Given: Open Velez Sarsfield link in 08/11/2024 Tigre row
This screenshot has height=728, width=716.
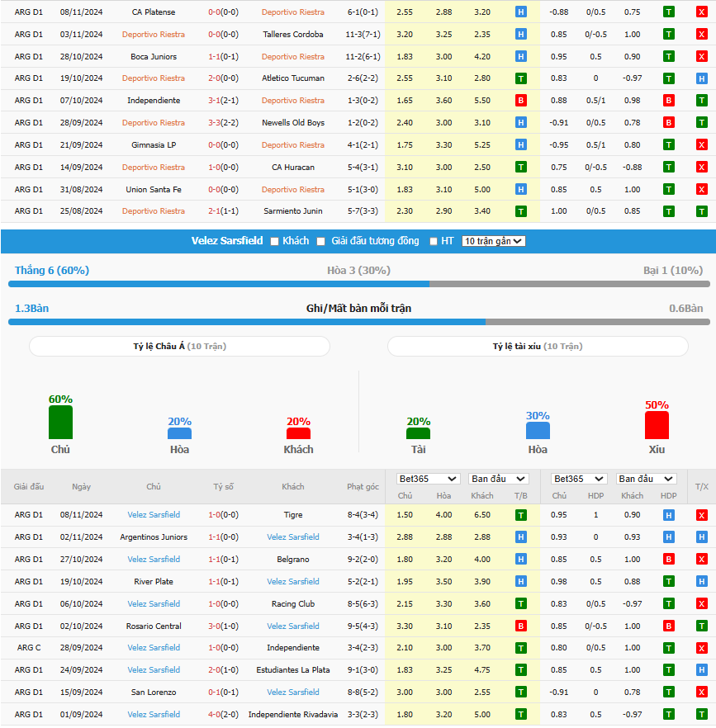Looking at the screenshot, I should tap(154, 515).
